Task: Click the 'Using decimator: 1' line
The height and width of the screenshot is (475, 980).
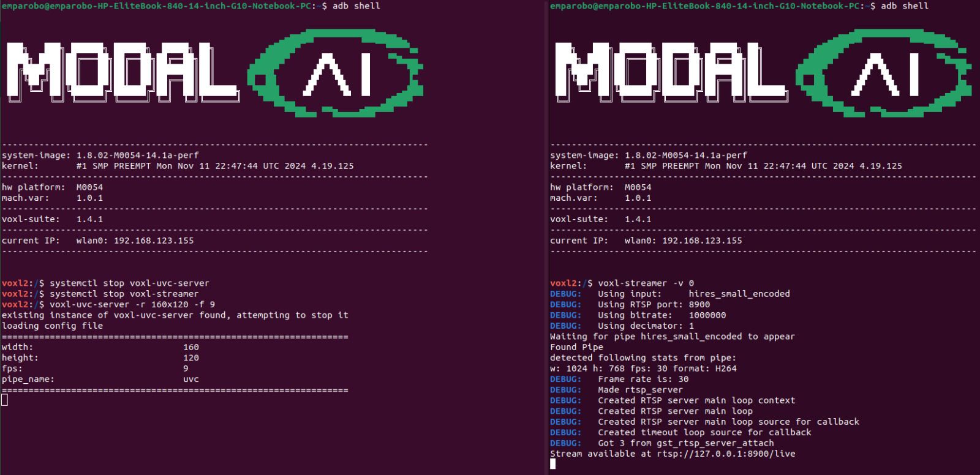Action: 622,326
